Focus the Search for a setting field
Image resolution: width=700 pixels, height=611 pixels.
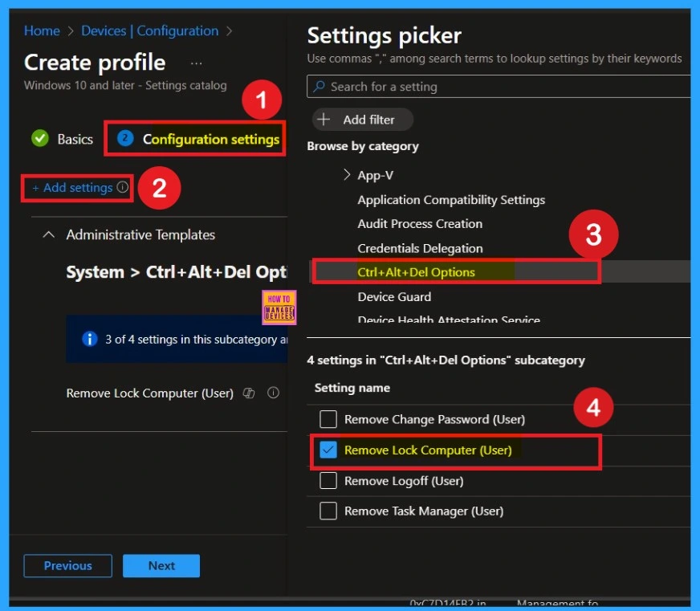coord(499,87)
